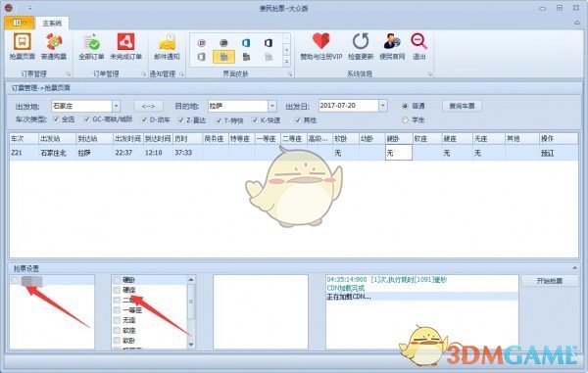The width and height of the screenshot is (588, 373).
Task: Open the 订票管理 group dialog launcher
Action: [69, 74]
